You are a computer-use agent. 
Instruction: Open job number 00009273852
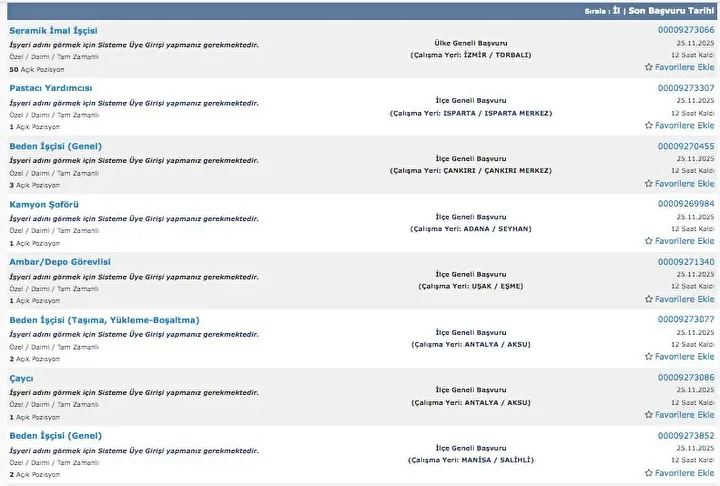pyautogui.click(x=686, y=436)
